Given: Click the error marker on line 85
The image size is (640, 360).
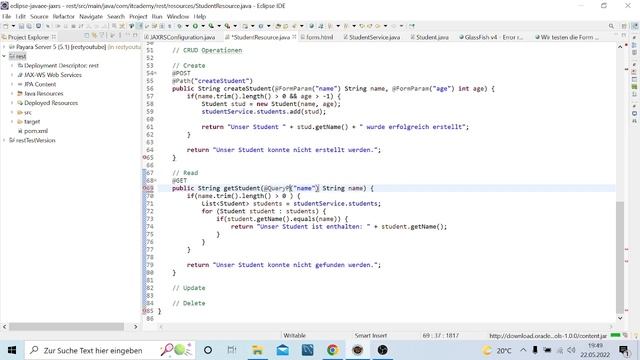Looking at the screenshot, I should [144, 311].
